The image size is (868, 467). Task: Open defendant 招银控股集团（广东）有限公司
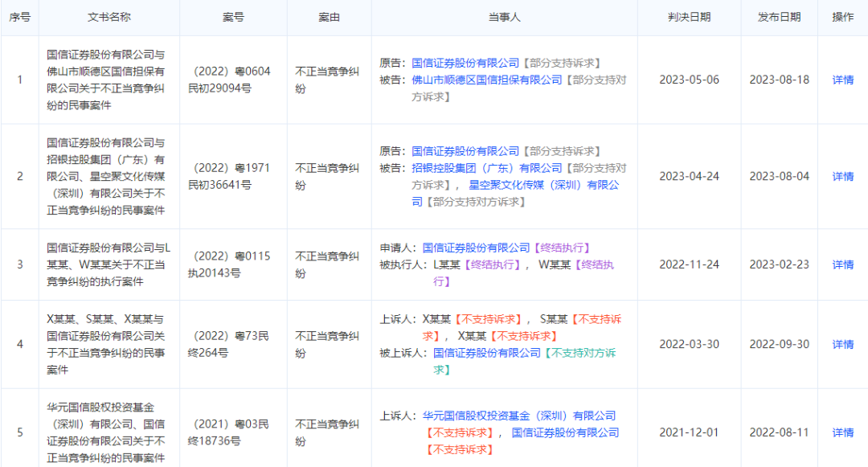(x=486, y=168)
